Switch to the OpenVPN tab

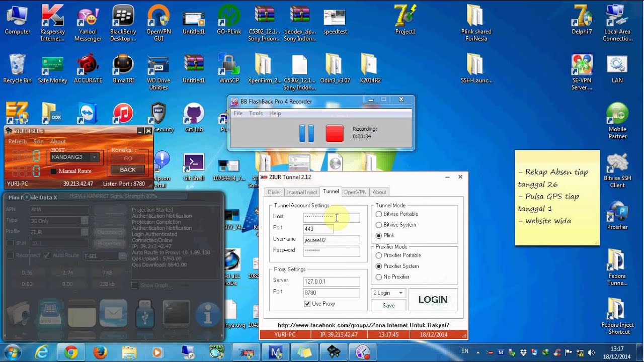355,192
